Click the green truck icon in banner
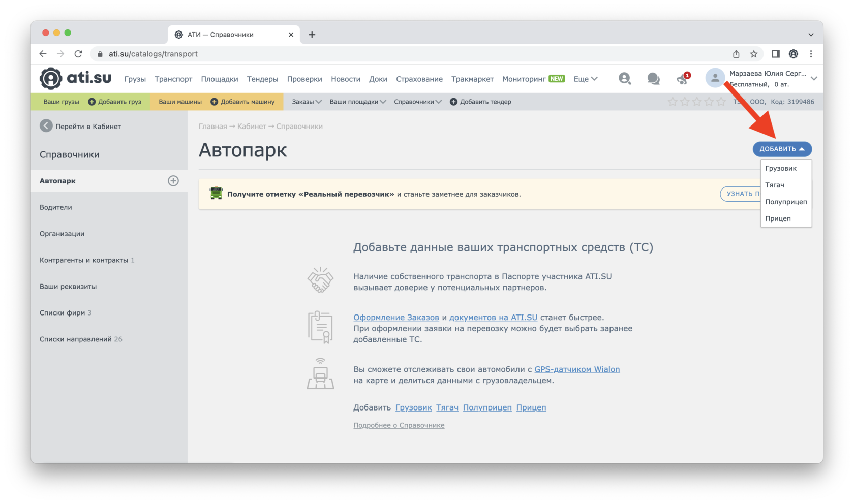854x504 pixels. 216,194
